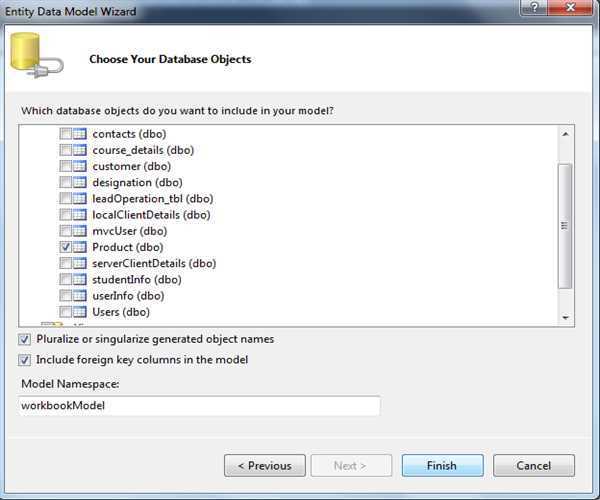Disable Pluralize or singularize generated object names
The height and width of the screenshot is (500, 600).
click(x=25, y=339)
